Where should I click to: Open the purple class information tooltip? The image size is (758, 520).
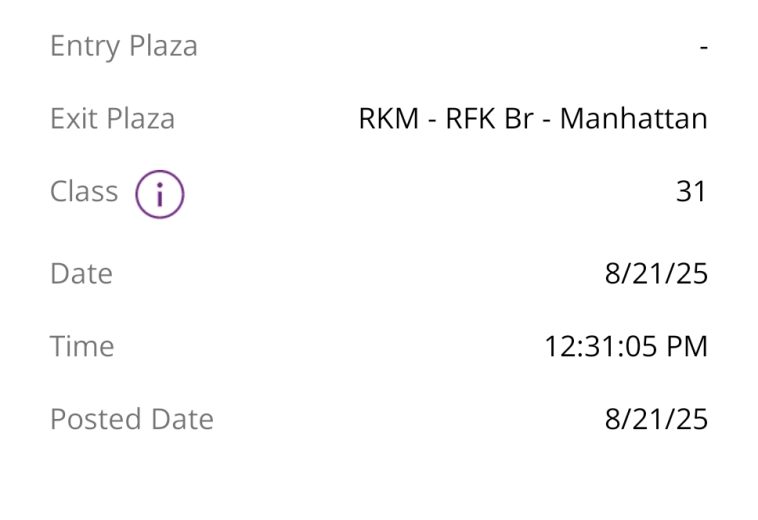(160, 194)
